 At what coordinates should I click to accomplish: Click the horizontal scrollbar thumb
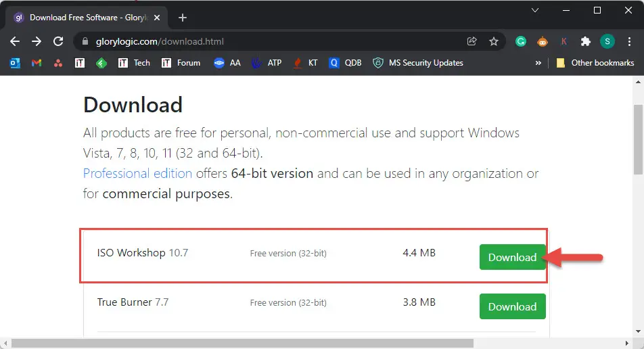pyautogui.click(x=242, y=343)
